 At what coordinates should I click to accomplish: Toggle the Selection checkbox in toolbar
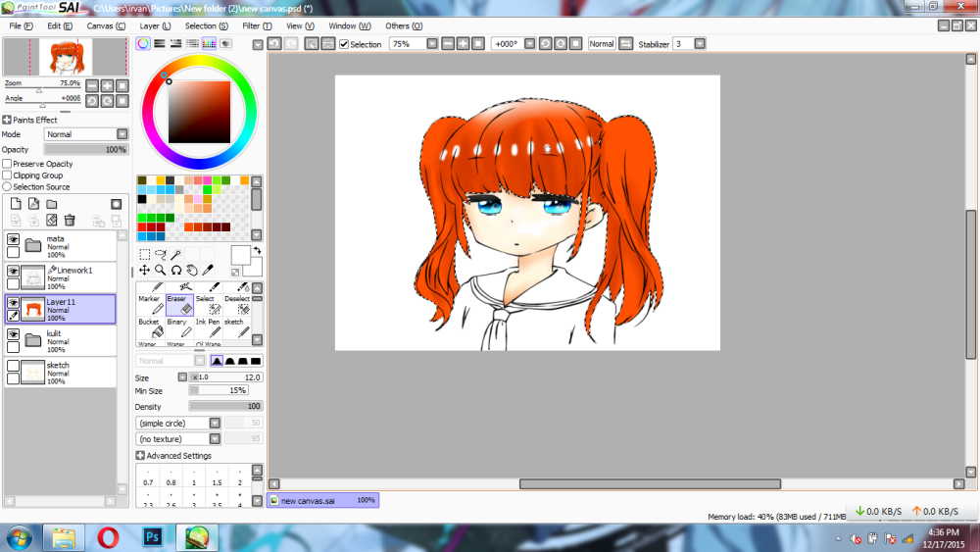coord(344,44)
